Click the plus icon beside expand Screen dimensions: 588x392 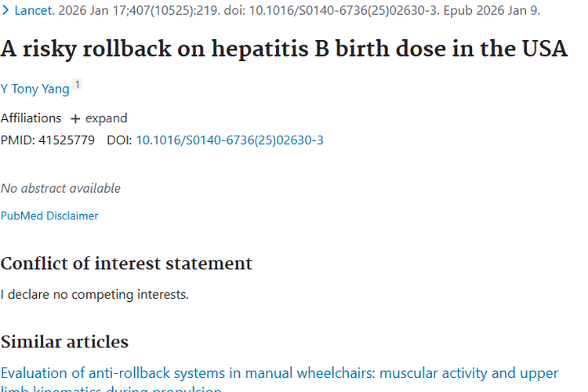coord(75,118)
